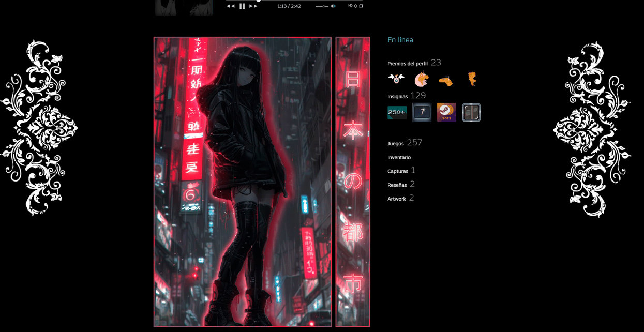644x332 pixels.
Task: Fast-forward the video with the double-right arrows
Action: (253, 6)
